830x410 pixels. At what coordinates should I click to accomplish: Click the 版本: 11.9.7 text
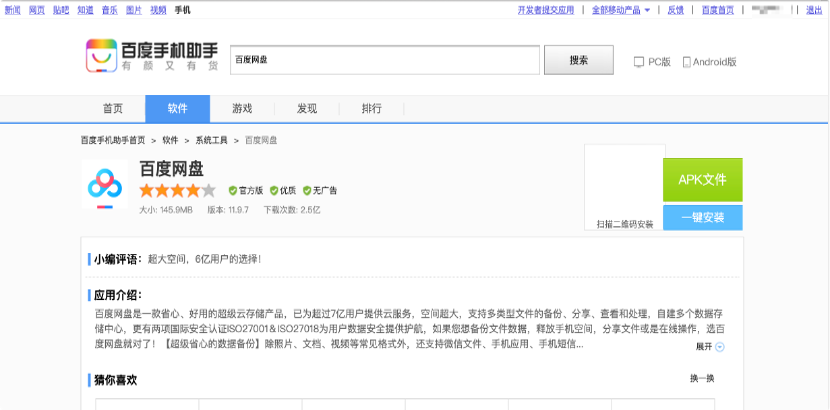point(228,210)
